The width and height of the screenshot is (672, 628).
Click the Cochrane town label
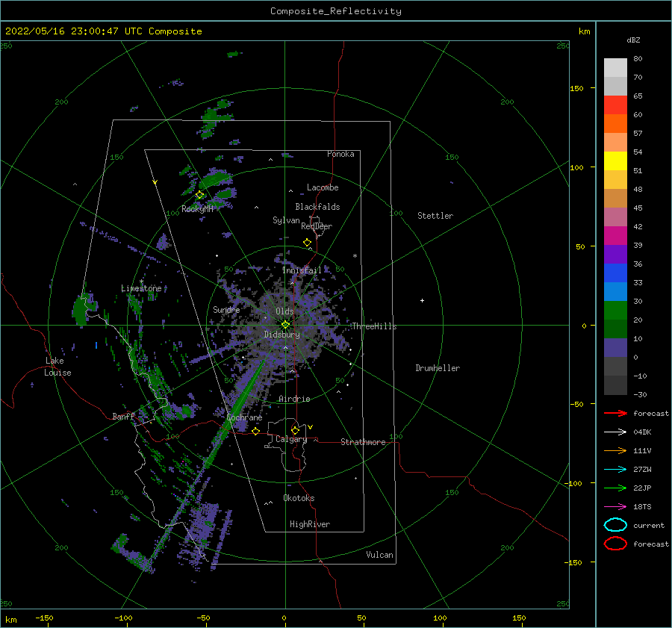pyautogui.click(x=244, y=417)
